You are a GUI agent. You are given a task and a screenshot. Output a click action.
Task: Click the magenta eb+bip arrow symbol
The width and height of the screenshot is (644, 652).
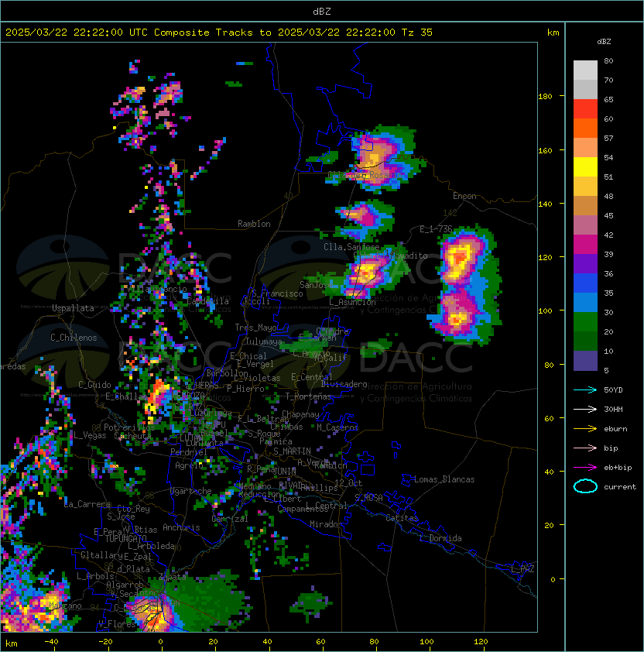click(585, 468)
